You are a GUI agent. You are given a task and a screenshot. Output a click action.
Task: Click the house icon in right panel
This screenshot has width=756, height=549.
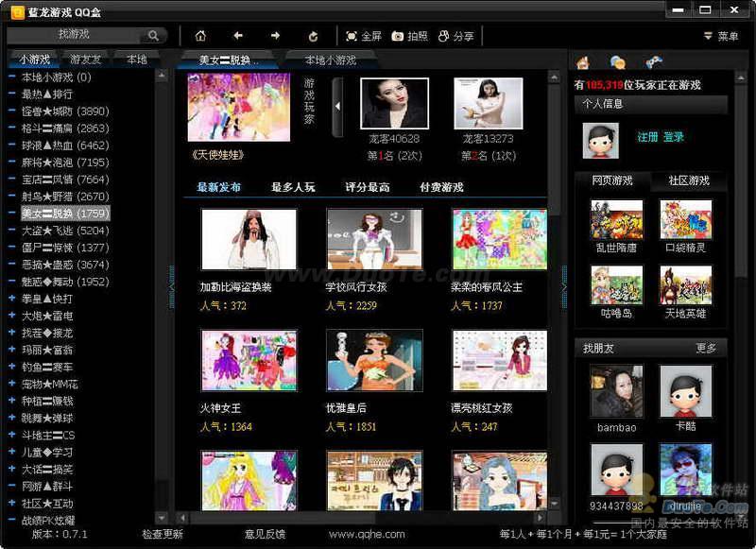pyautogui.click(x=583, y=62)
